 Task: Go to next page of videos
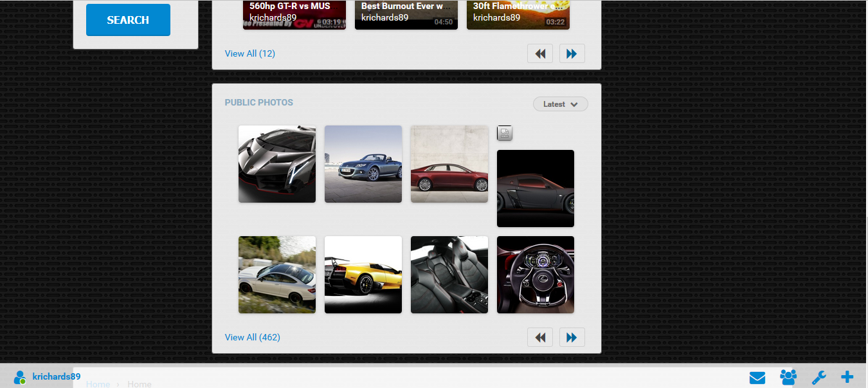[572, 53]
